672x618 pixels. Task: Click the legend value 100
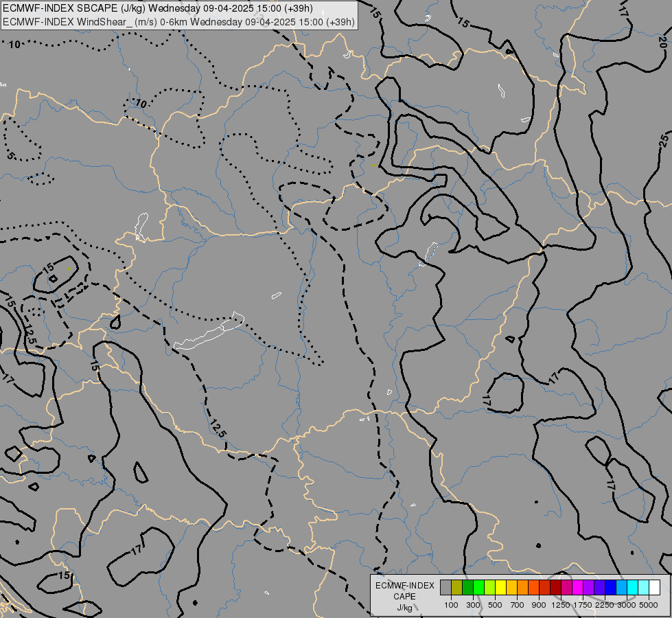point(451,605)
